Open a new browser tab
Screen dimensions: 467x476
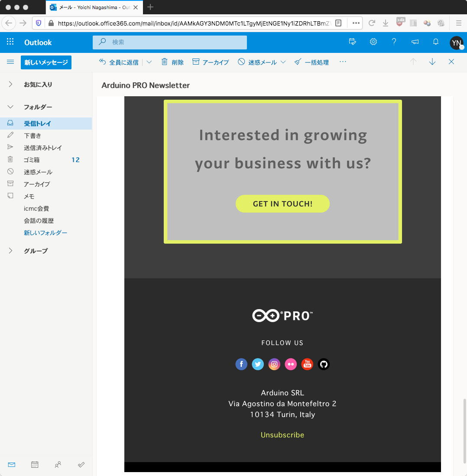point(150,7)
